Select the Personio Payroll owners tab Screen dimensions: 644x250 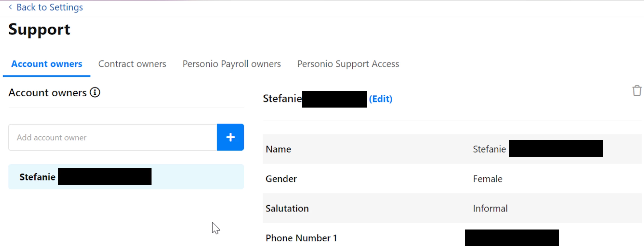[x=232, y=64]
